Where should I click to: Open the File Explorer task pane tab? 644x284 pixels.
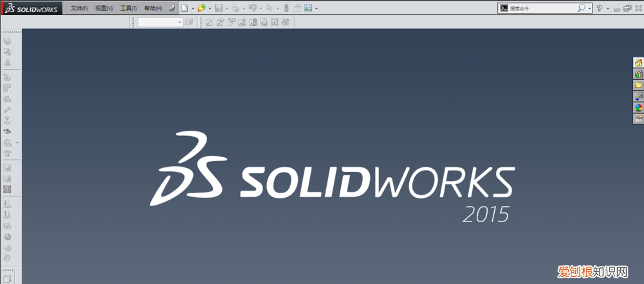(x=638, y=85)
